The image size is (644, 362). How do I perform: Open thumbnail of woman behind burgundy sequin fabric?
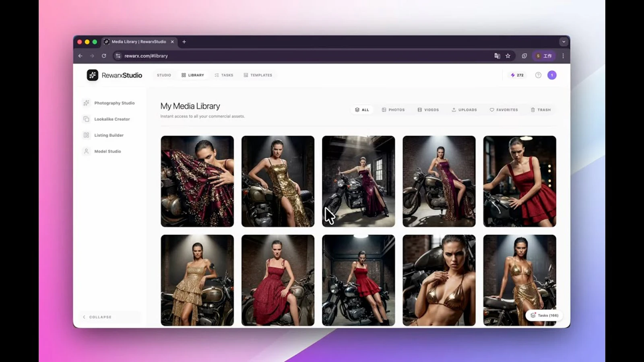pyautogui.click(x=197, y=181)
